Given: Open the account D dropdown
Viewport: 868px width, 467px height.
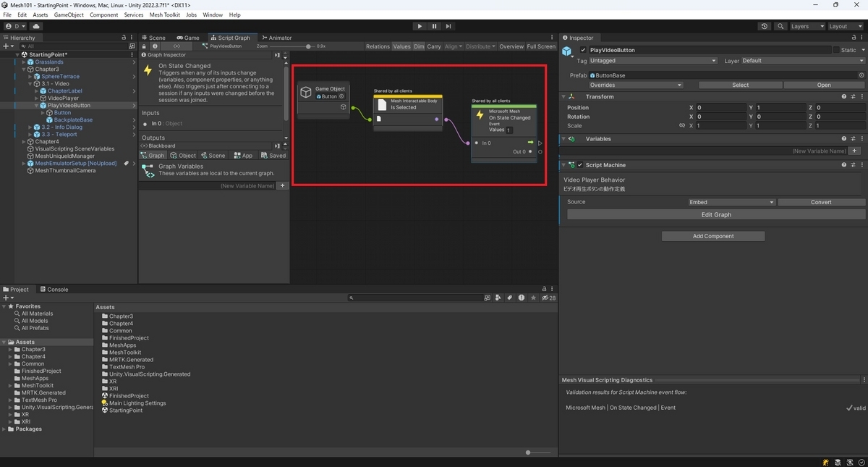Looking at the screenshot, I should point(15,26).
